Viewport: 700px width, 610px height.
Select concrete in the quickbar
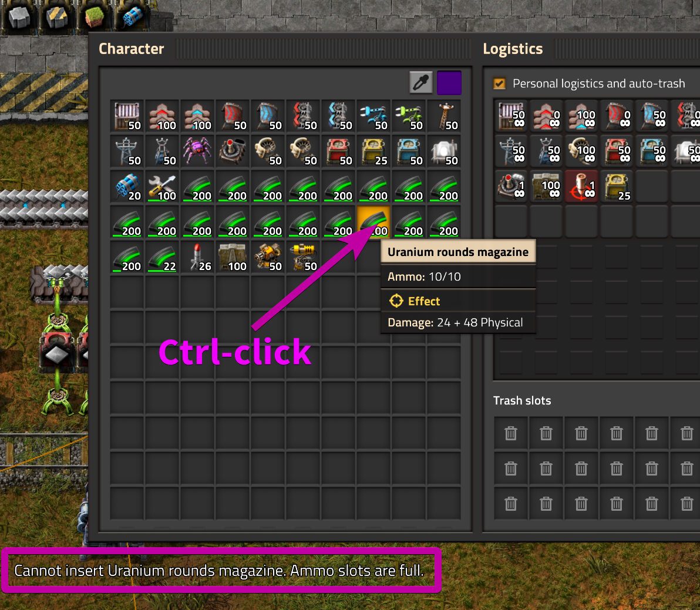click(18, 17)
